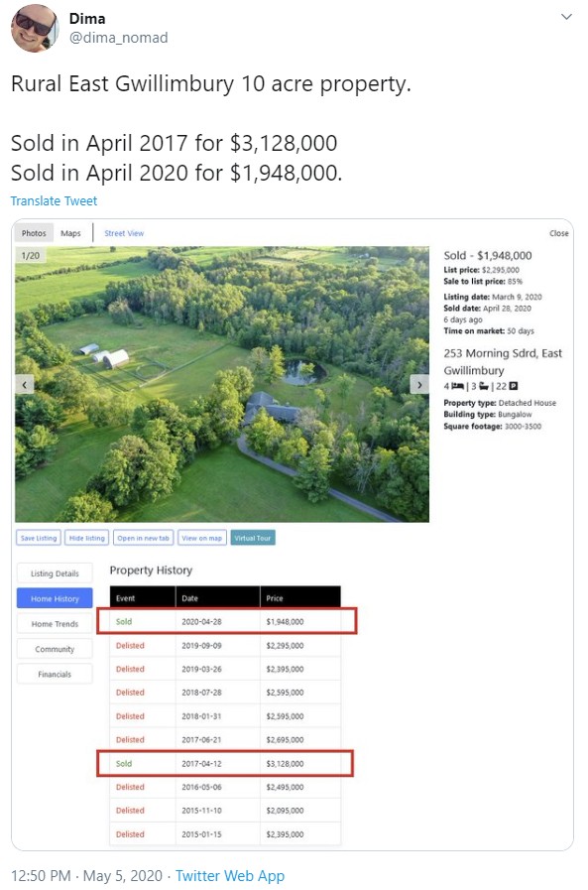
Task: Click the Save Listing button
Action: point(39,538)
